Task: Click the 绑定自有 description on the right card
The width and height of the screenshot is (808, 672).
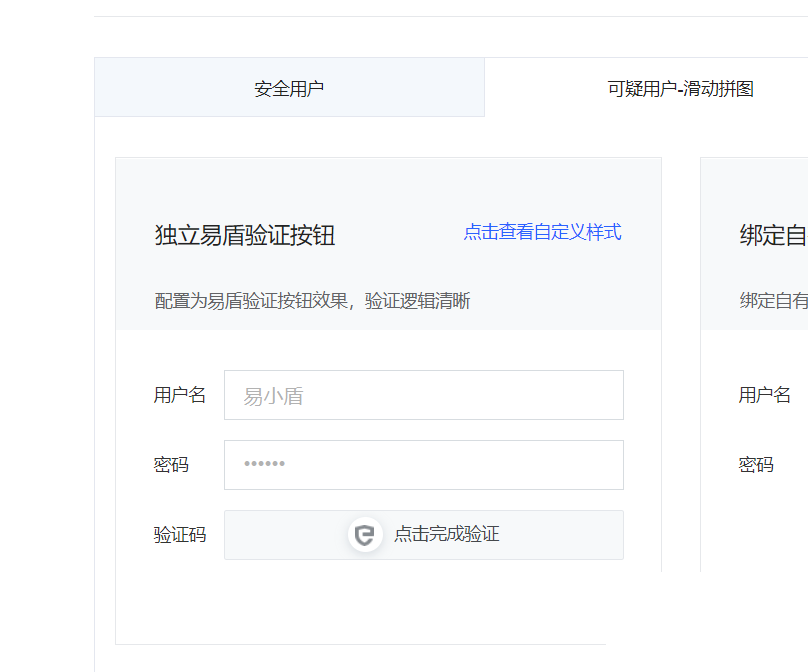Action: click(x=771, y=300)
